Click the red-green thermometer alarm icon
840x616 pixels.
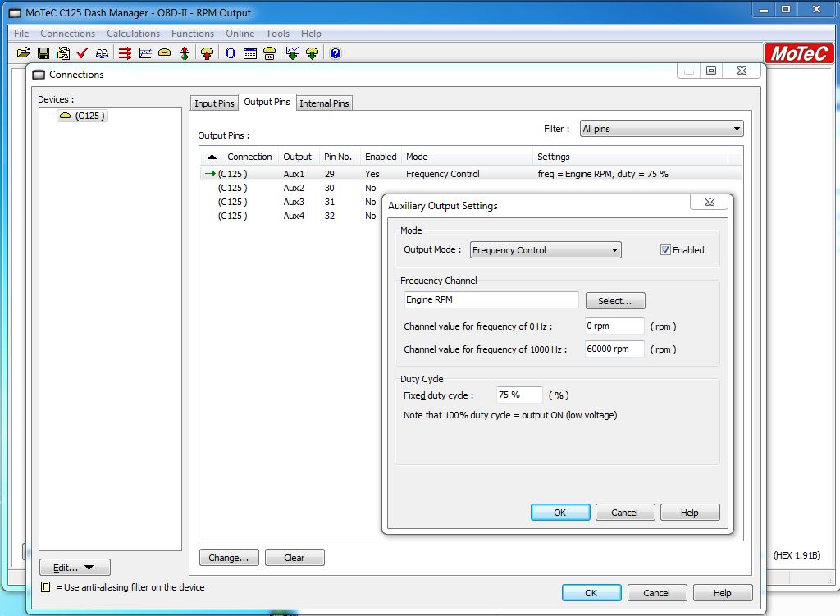click(x=185, y=53)
